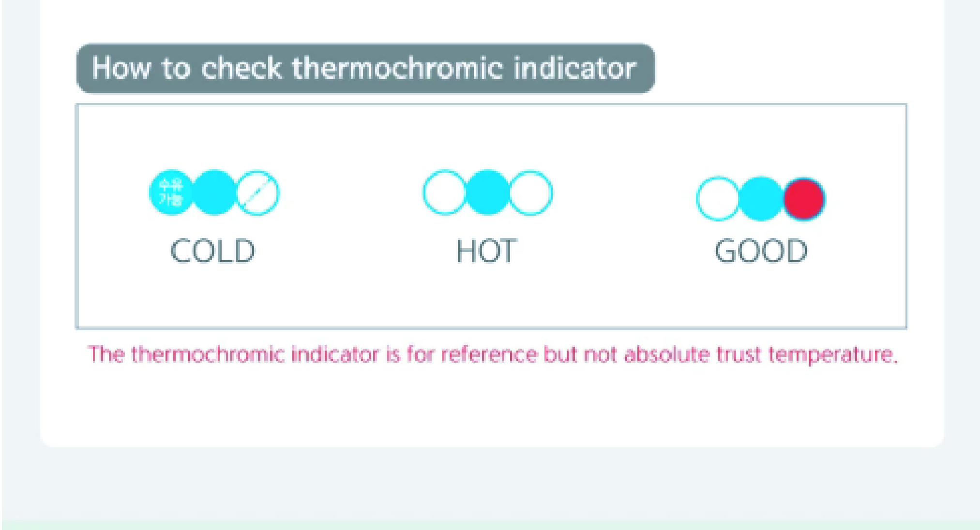Screen dimensions: 980x530
Task: Select the 'How to check thermochromic indicator' banner
Action: coord(366,68)
